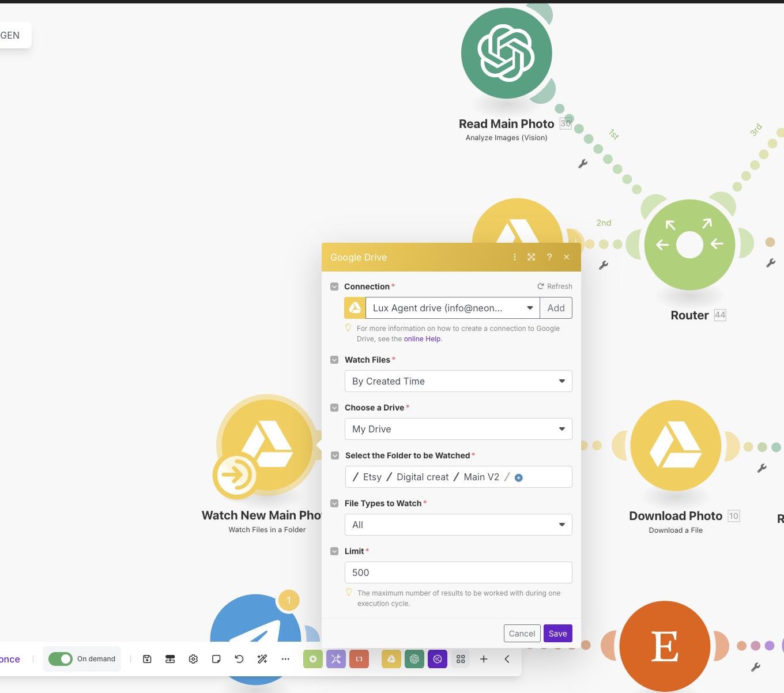Image resolution: width=784 pixels, height=693 pixels.
Task: Click the Save button in dialog
Action: pos(557,634)
